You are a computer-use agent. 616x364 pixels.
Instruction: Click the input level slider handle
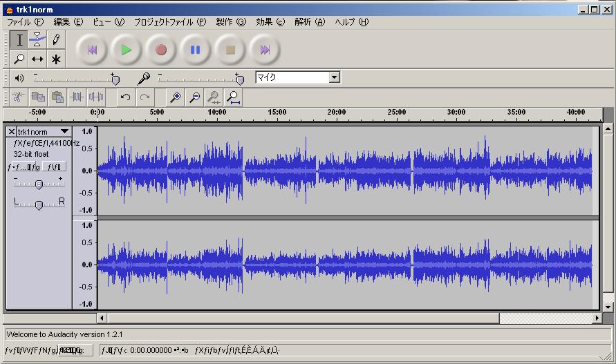(240, 79)
